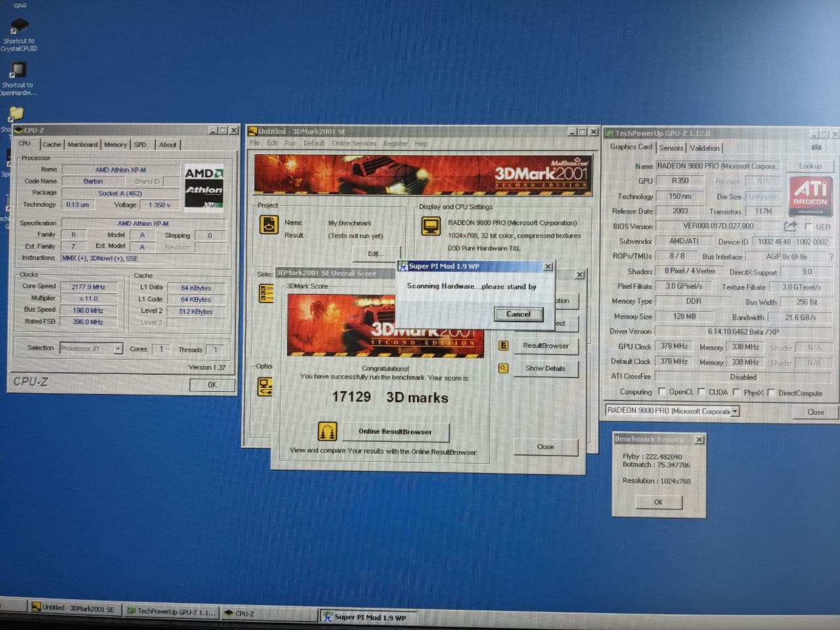Click the Edit... button under Project
Image resolution: width=840 pixels, height=630 pixels.
pyautogui.click(x=376, y=253)
